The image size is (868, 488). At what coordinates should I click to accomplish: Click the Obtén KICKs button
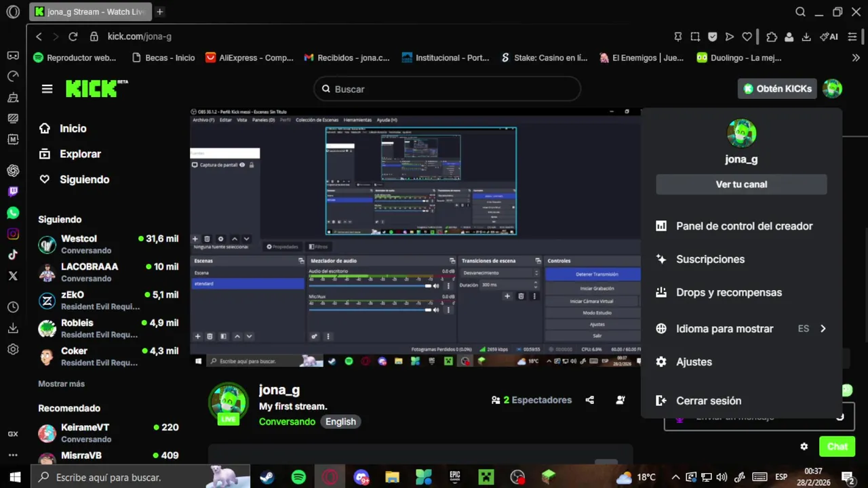coord(777,89)
